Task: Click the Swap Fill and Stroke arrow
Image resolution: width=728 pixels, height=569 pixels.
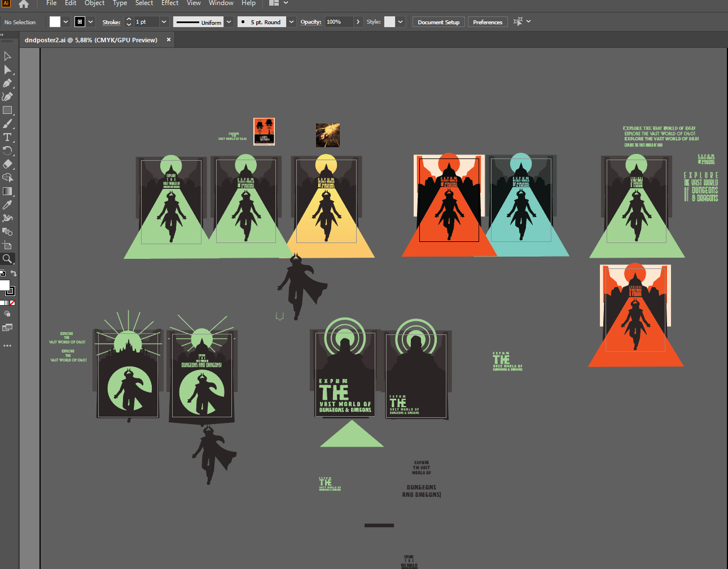Action: click(14, 274)
